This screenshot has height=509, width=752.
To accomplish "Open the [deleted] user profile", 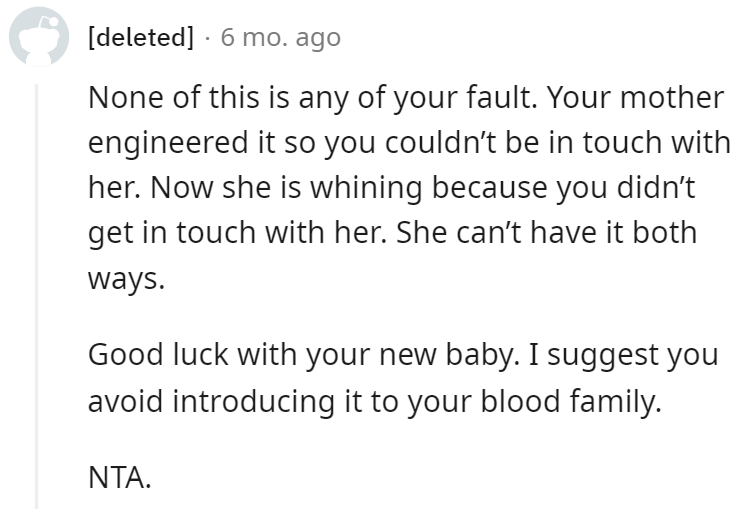I will 140,39.
